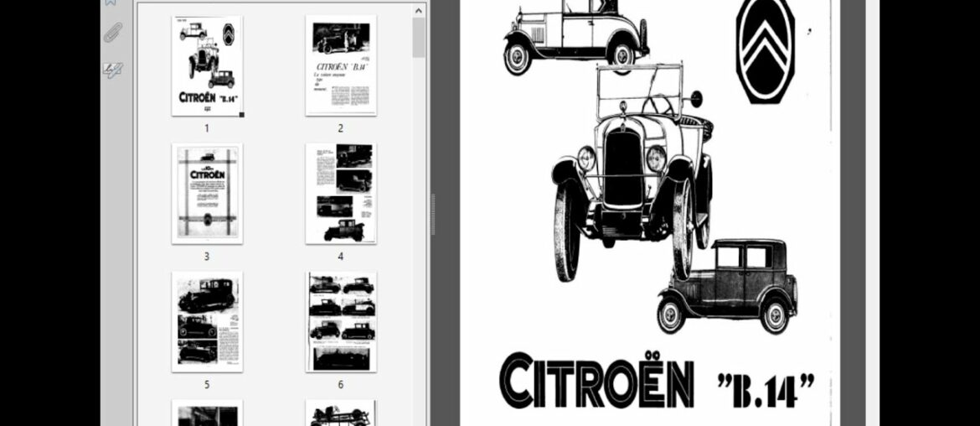Click page number label "5"
980x426 pixels.
tap(207, 385)
